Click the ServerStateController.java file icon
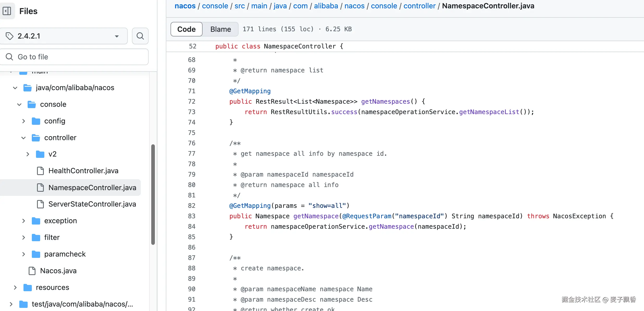This screenshot has width=644, height=311. click(40, 204)
